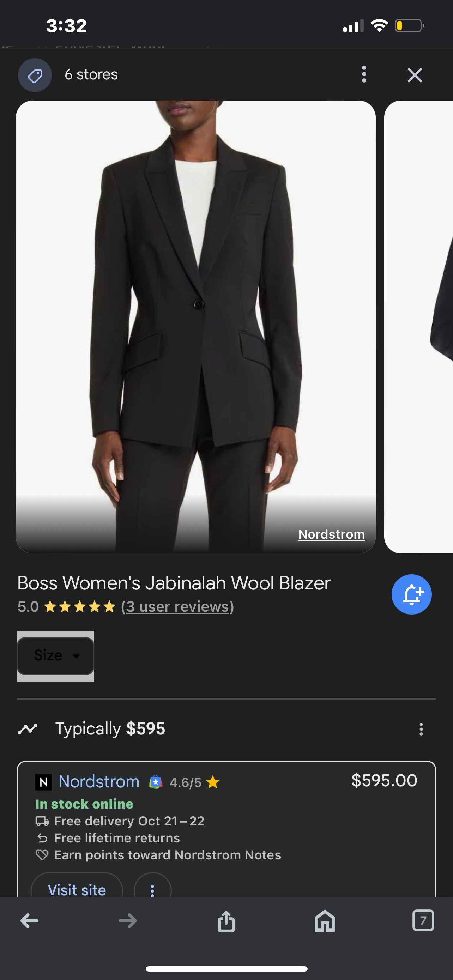This screenshot has height=980, width=453.
Task: Tap the price tag stores icon
Action: (x=35, y=75)
